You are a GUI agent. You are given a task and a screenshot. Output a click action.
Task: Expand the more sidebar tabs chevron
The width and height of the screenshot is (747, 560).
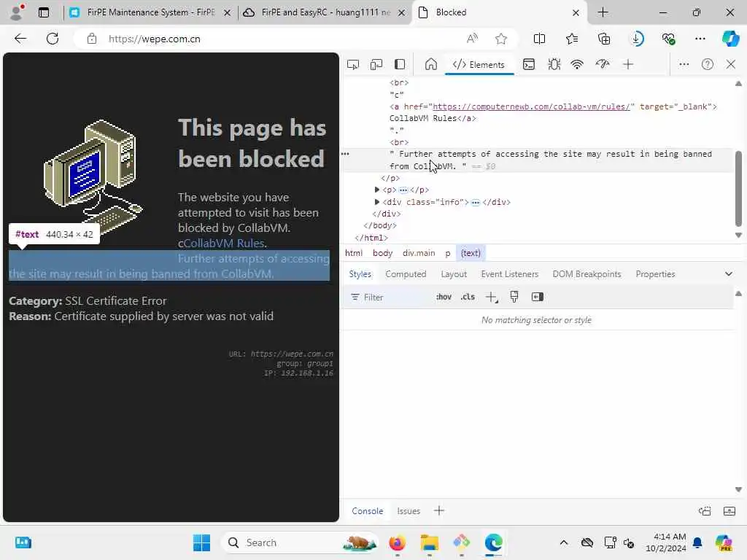pos(729,274)
